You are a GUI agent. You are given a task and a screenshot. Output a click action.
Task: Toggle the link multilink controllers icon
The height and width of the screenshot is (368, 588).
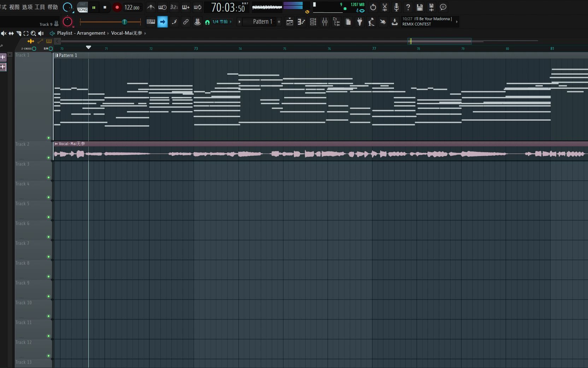click(x=186, y=22)
